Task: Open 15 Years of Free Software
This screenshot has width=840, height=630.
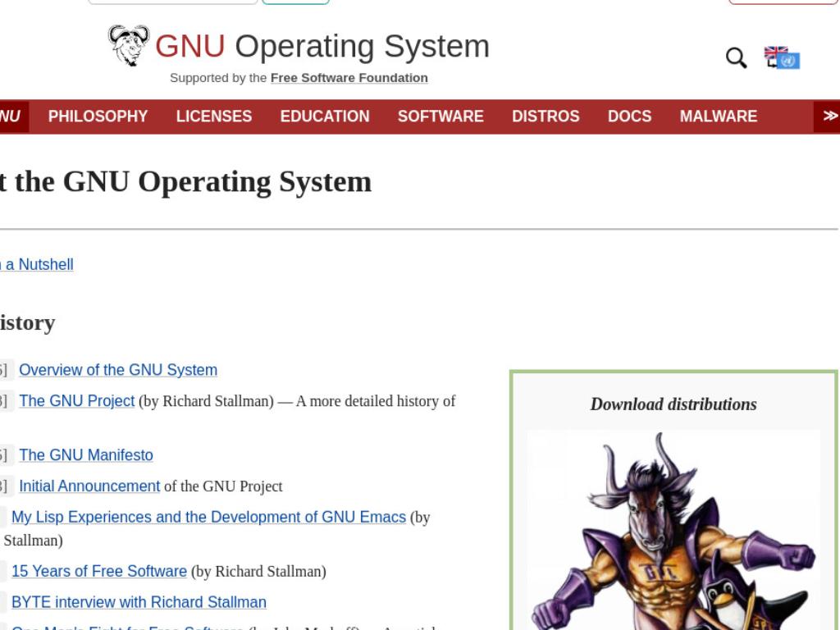Action: (99, 572)
